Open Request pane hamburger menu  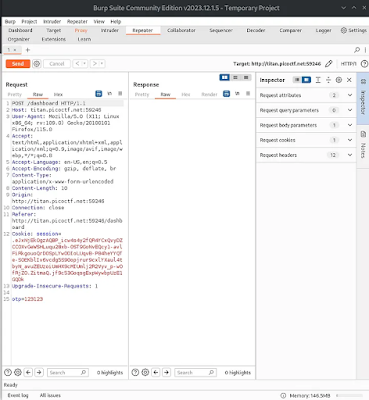(x=120, y=94)
